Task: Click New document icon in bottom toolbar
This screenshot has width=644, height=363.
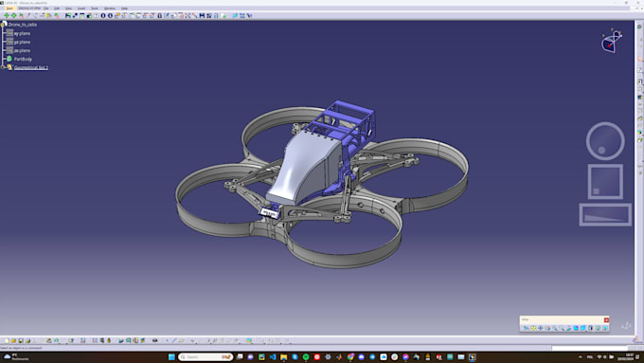Action: tap(7, 341)
